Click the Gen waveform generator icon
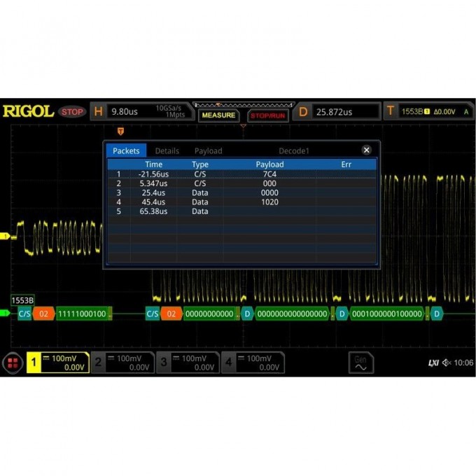The image size is (476, 476). click(360, 363)
